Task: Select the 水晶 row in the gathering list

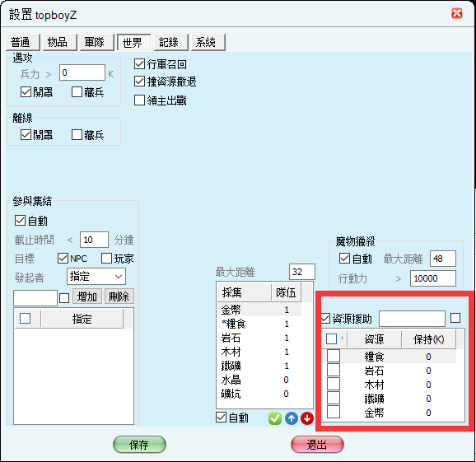Action: [259, 380]
